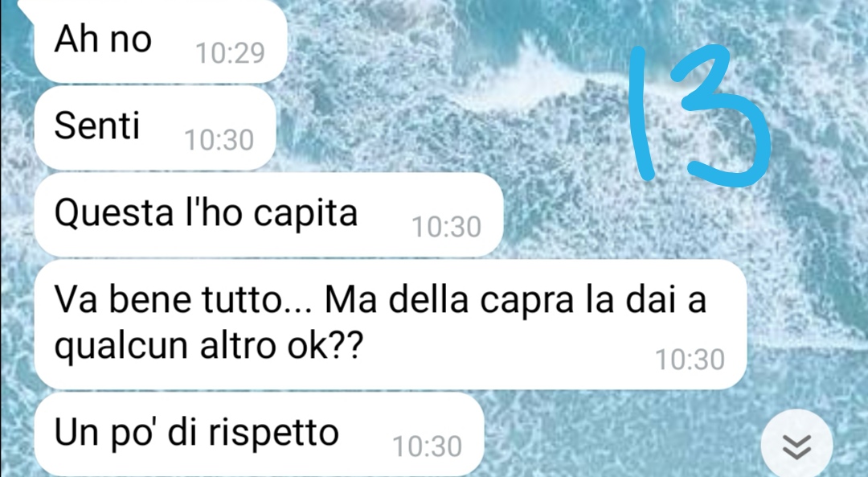Click the timestamp of the "qualcun altro ok??" message

[x=690, y=360]
